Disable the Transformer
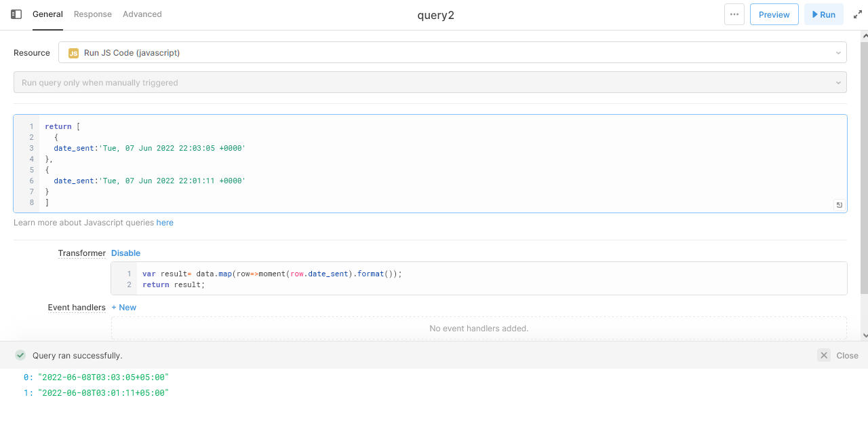This screenshot has width=868, height=425. (x=125, y=253)
